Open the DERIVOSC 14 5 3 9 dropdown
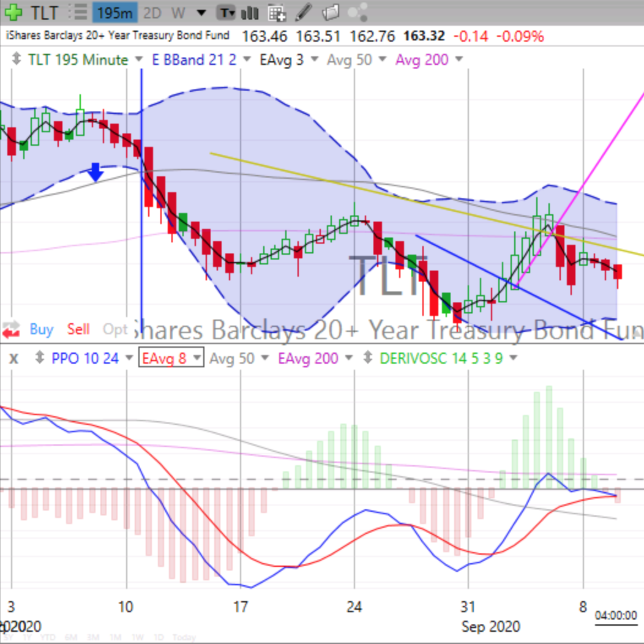The image size is (644, 644). (x=513, y=359)
